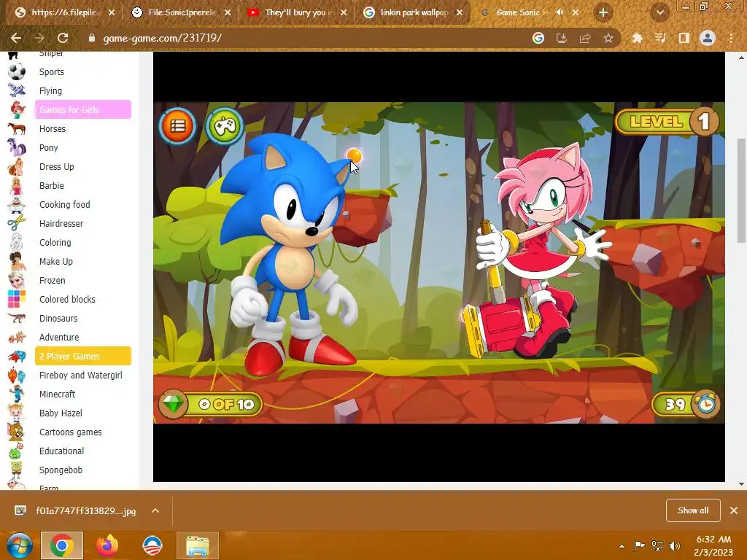Open the Coloring category

[x=55, y=242]
